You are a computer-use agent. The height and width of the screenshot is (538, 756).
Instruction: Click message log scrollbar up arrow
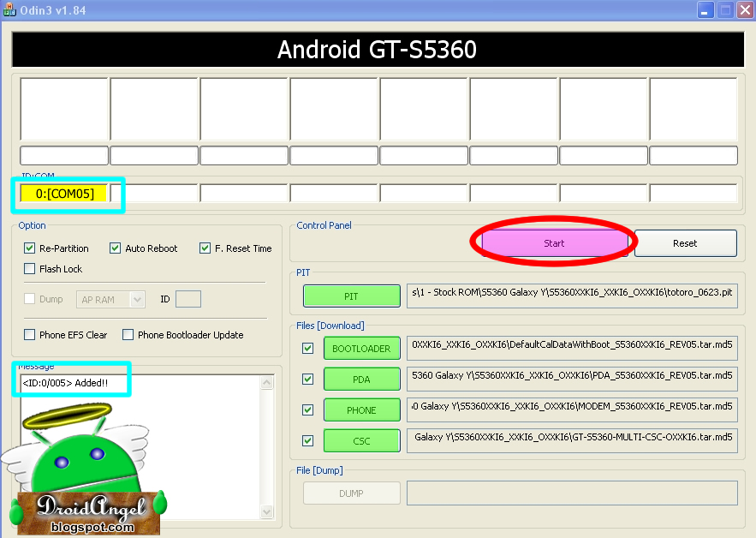coord(266,383)
